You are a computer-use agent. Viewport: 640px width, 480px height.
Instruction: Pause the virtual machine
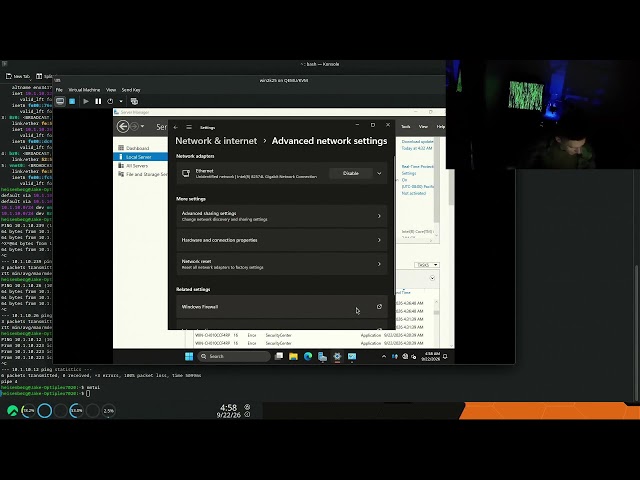98,101
